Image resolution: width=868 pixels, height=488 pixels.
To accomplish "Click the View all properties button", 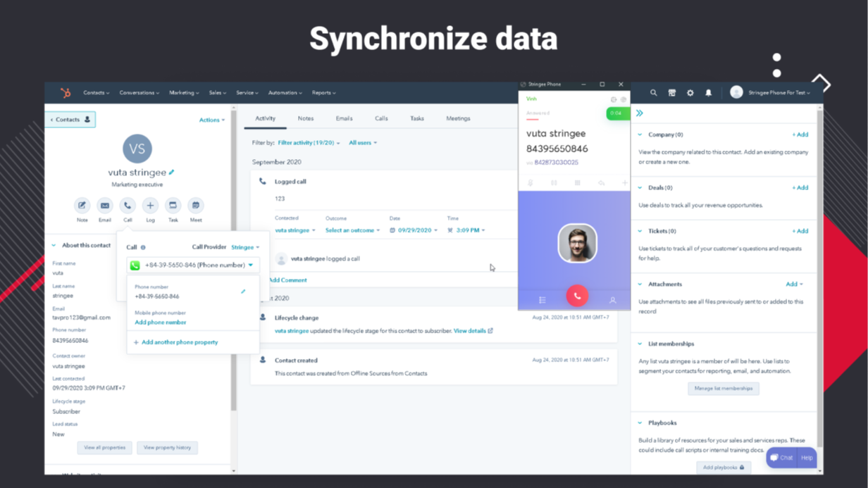I will [104, 447].
